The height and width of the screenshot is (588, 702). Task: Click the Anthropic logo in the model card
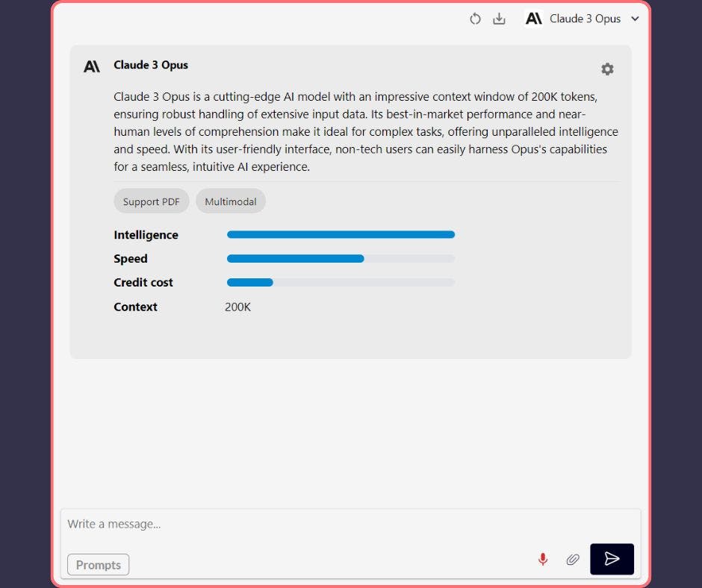pos(92,66)
